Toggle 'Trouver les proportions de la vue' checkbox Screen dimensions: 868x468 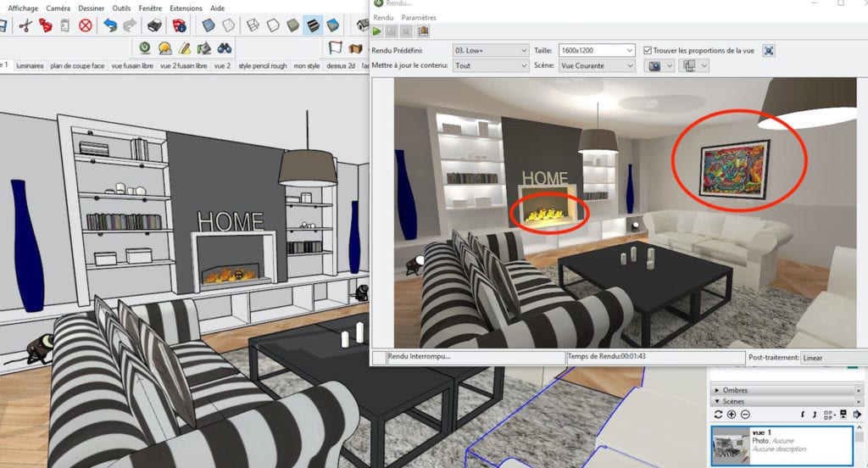pos(648,50)
